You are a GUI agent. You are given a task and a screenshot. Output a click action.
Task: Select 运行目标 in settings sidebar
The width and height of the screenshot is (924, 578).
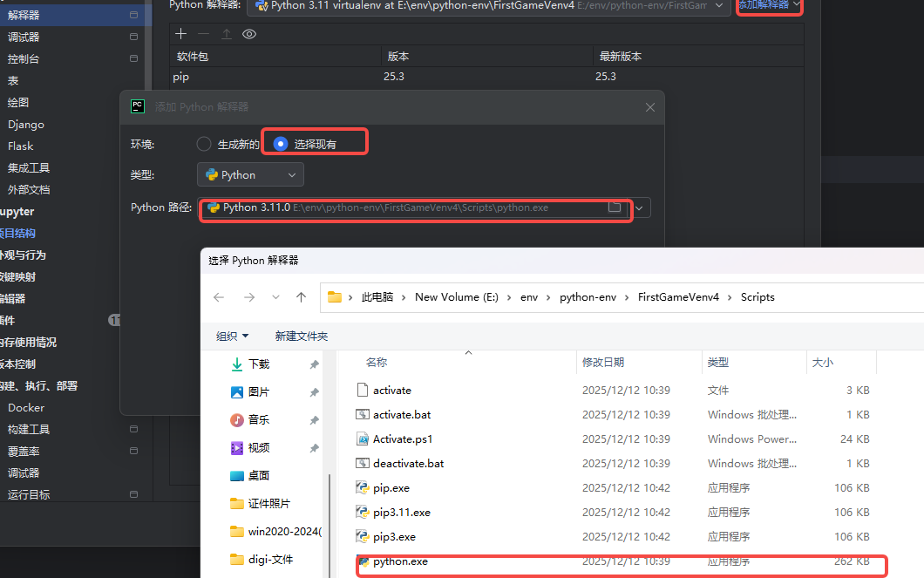[28, 495]
